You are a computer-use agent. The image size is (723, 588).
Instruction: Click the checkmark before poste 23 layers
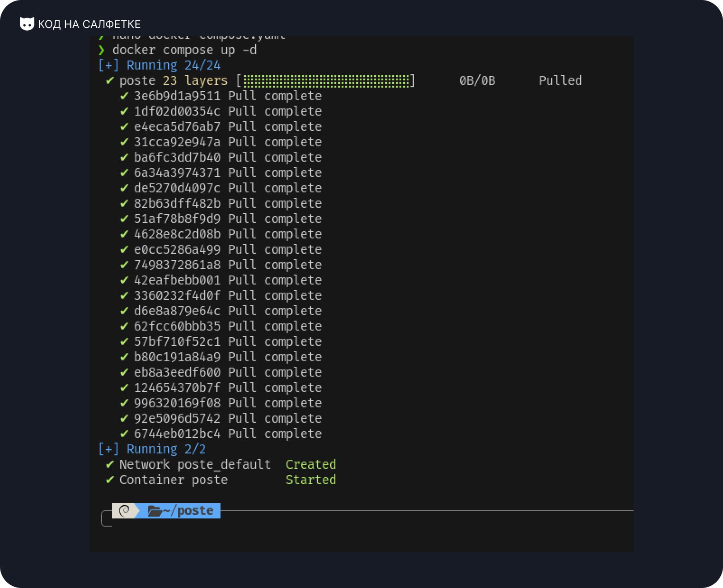pos(110,80)
